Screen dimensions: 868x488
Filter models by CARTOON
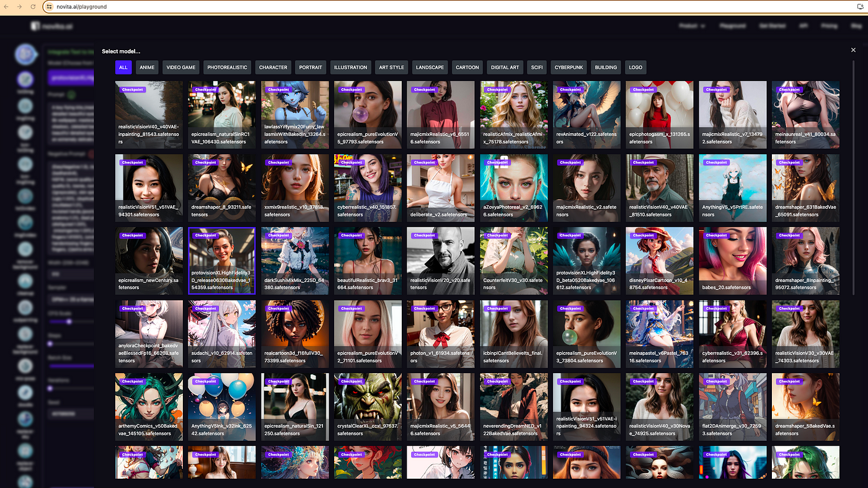(x=467, y=68)
